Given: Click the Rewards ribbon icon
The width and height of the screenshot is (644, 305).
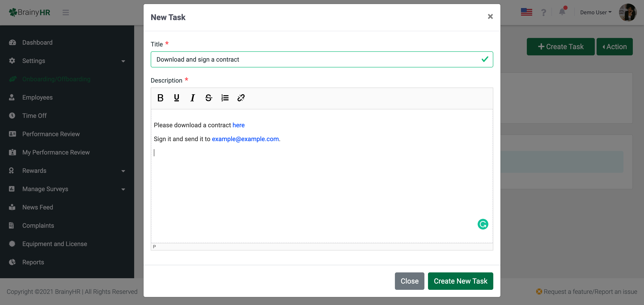Looking at the screenshot, I should [11, 170].
